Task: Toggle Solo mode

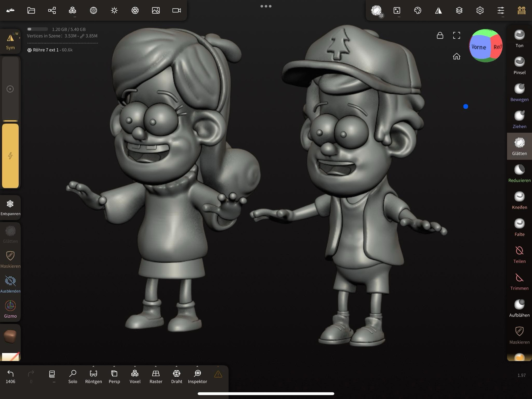Action: [x=73, y=377]
